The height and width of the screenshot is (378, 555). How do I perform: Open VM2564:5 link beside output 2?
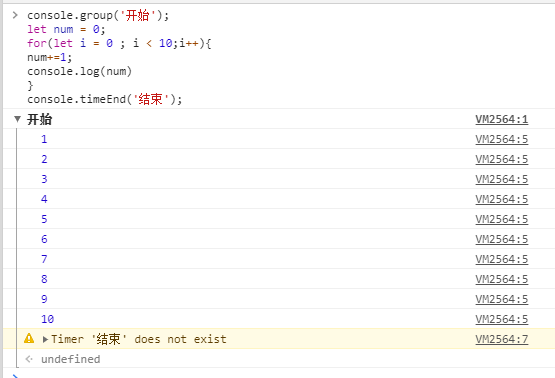pos(502,159)
